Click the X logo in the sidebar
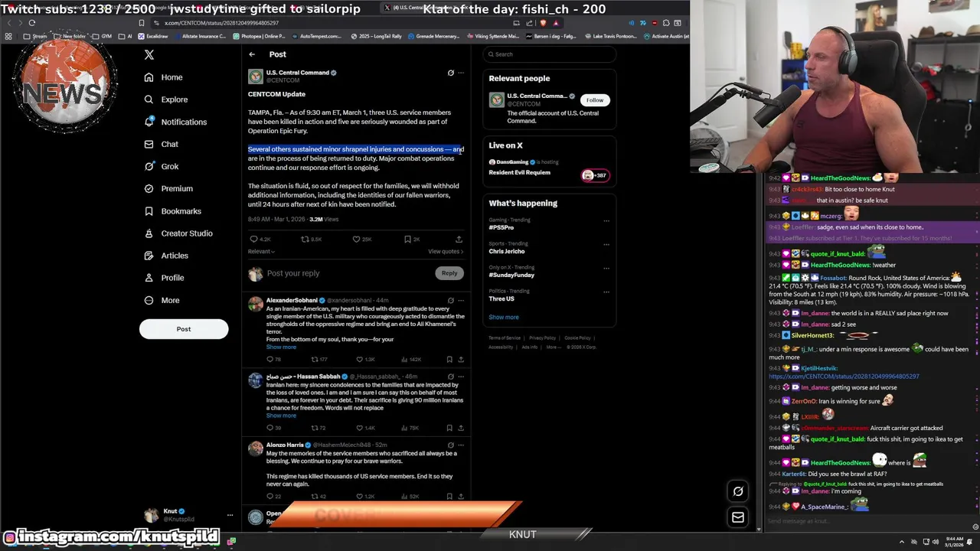Image resolution: width=980 pixels, height=551 pixels. pyautogui.click(x=149, y=54)
